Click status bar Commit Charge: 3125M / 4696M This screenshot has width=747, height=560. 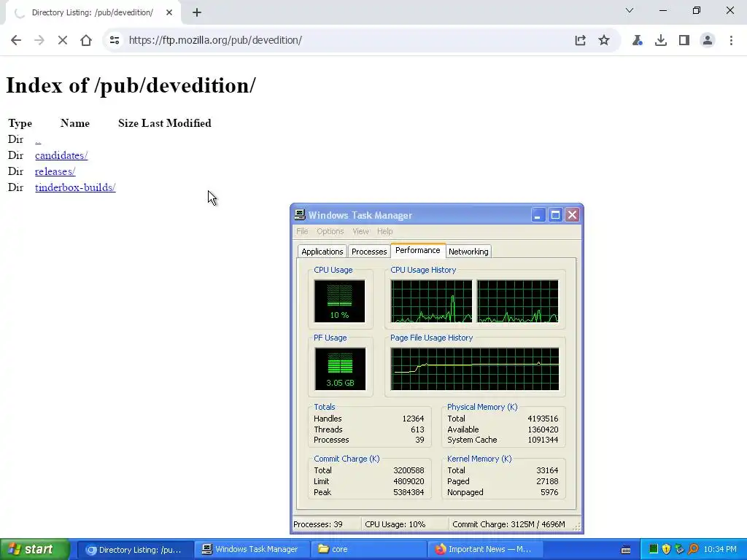[x=508, y=524]
